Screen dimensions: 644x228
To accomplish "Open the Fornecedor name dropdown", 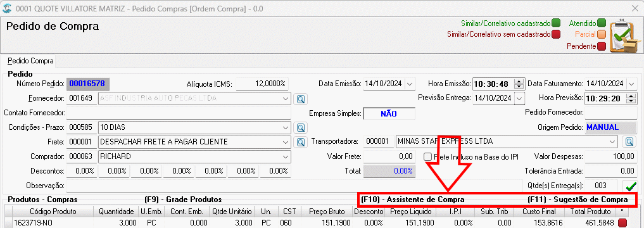I will [x=286, y=99].
